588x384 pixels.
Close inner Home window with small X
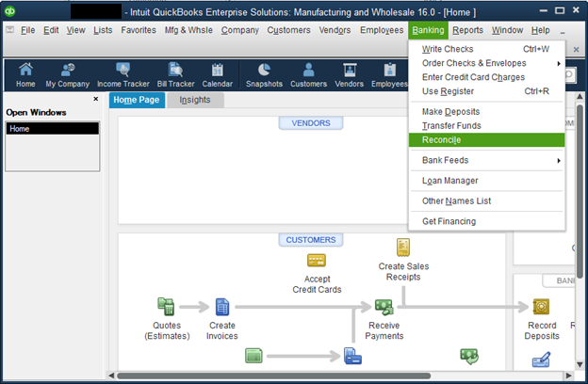[x=577, y=49]
